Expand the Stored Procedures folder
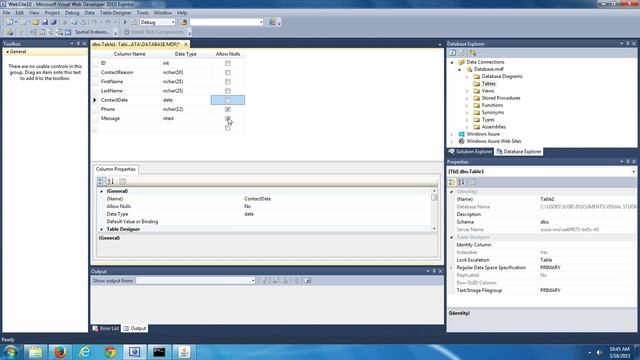Image resolution: width=640 pixels, height=360 pixels. coord(467,98)
